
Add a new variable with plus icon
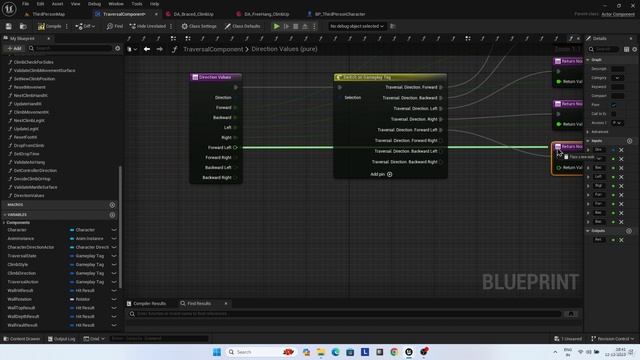pos(112,215)
